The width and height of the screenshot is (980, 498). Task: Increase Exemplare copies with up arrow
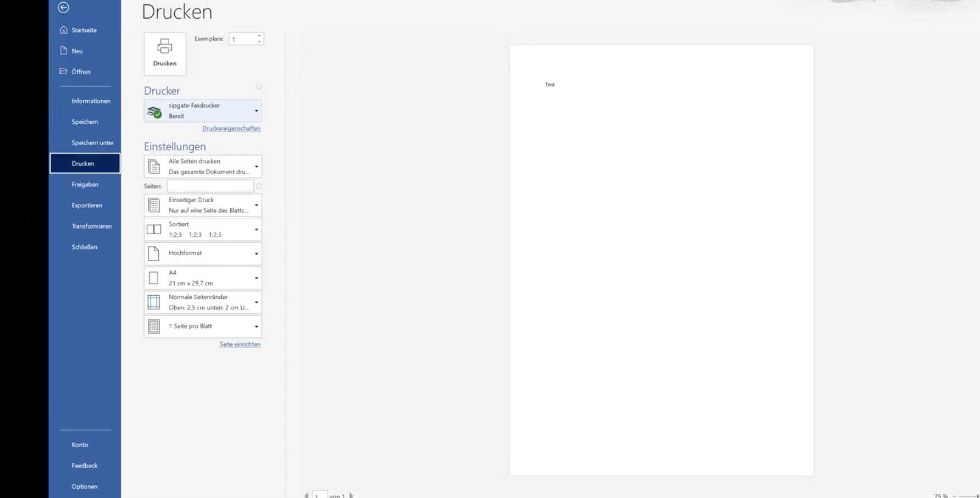(259, 36)
